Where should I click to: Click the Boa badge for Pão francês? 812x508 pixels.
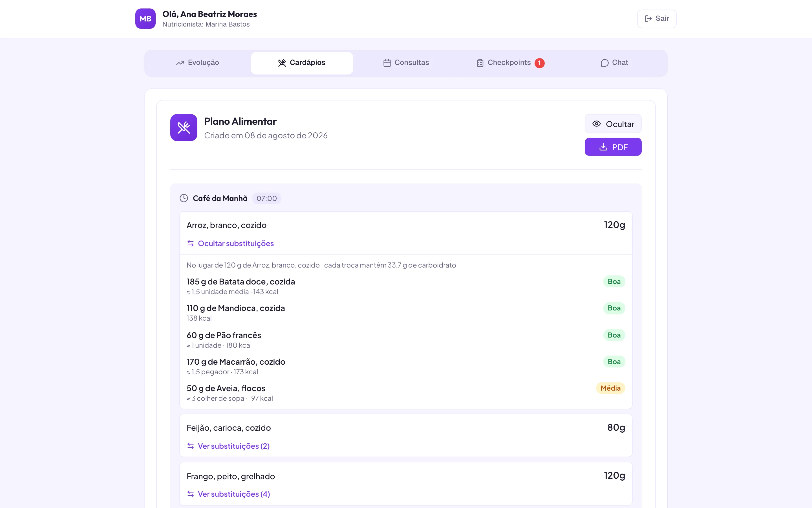614,335
